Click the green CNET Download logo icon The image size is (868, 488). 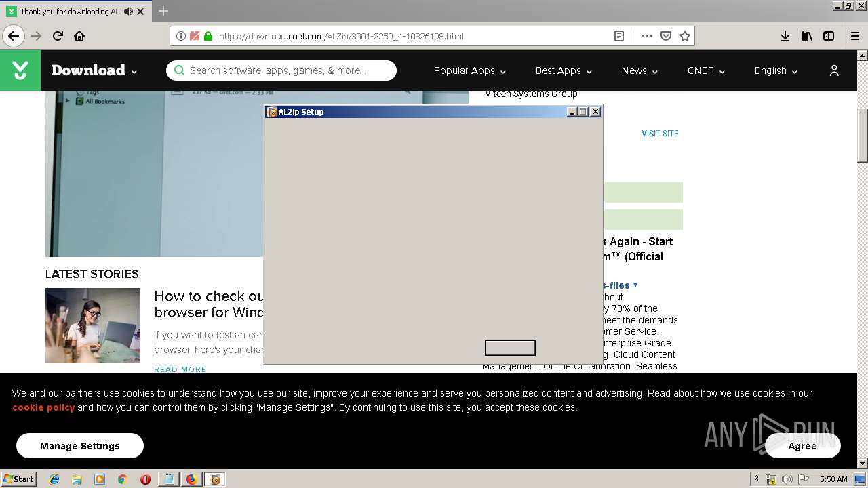20,70
